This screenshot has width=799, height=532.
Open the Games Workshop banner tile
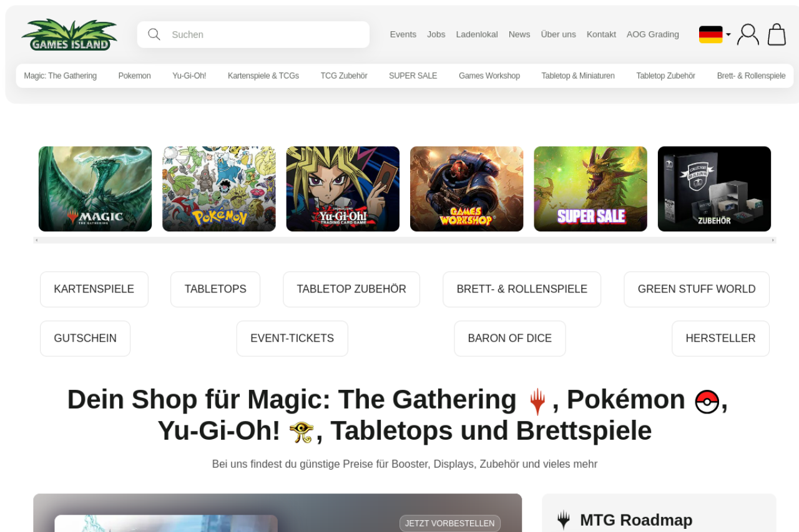(466, 189)
